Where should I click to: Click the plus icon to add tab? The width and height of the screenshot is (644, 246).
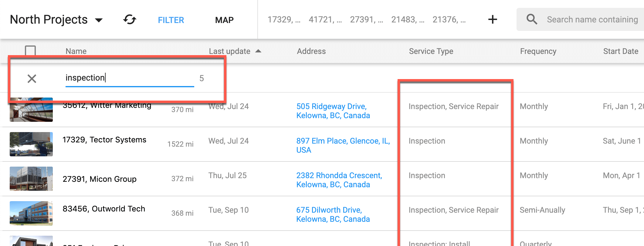[493, 20]
